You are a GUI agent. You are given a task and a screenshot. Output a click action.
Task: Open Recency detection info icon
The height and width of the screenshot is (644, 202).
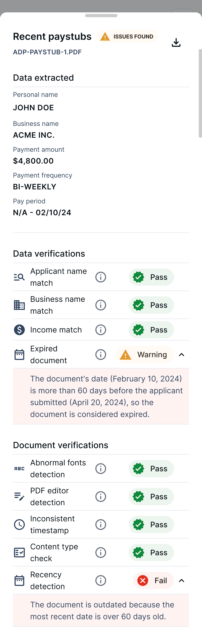101,581
